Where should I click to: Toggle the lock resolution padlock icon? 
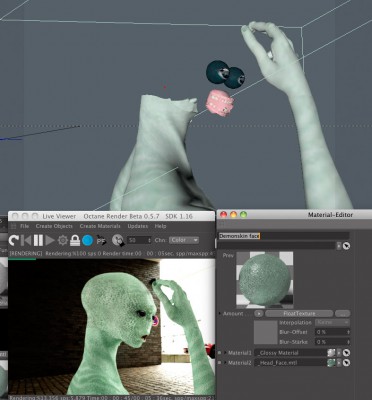pos(75,240)
